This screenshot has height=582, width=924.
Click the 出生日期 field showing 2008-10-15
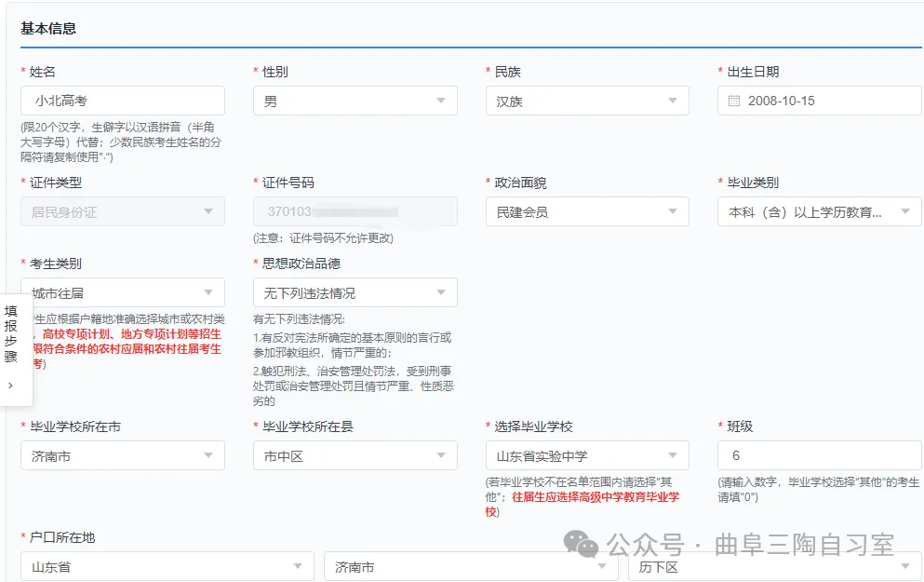click(820, 101)
